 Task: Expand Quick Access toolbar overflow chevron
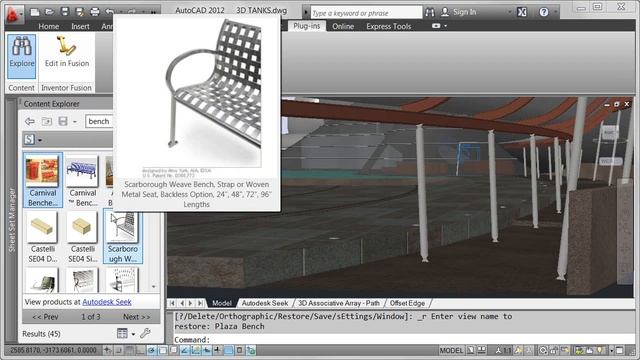click(x=153, y=12)
